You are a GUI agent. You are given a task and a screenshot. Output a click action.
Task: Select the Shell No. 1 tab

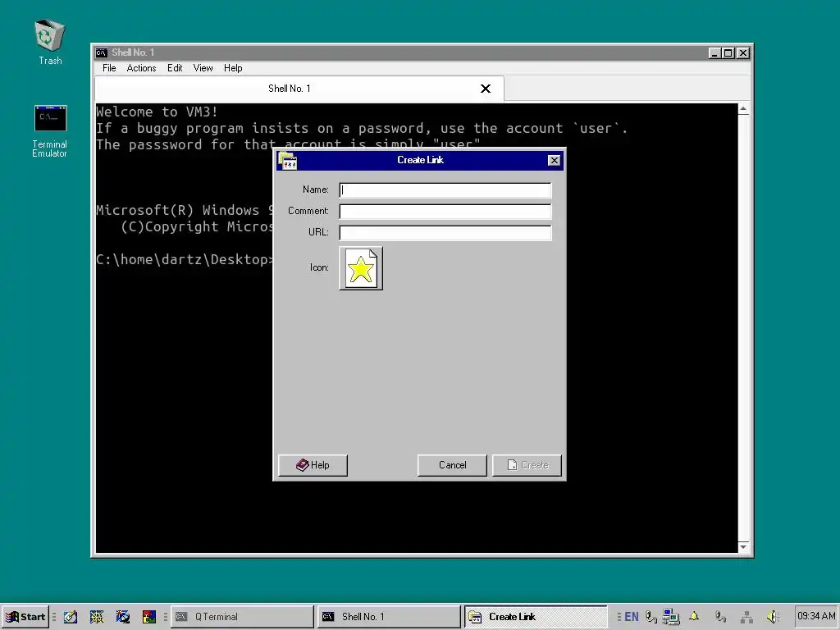[299, 89]
